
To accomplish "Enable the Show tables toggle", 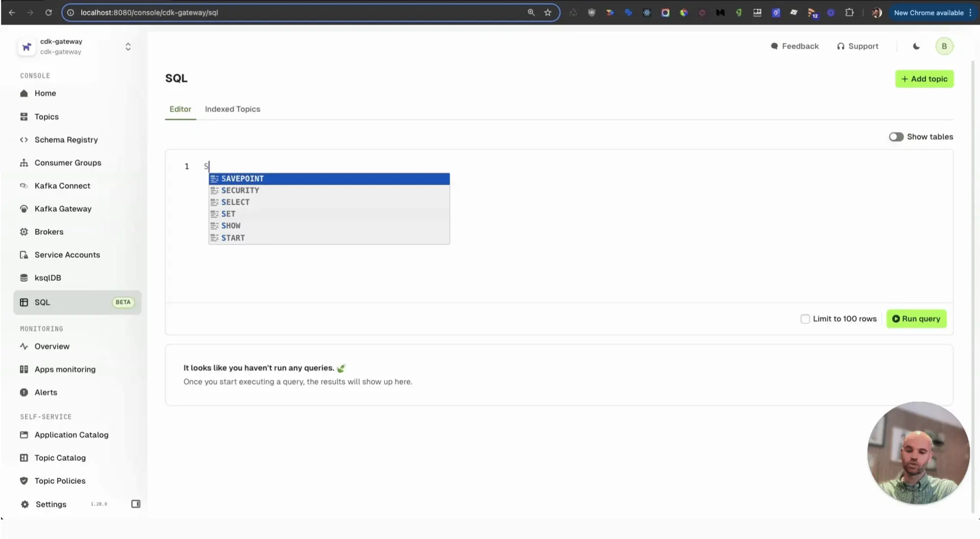I will pos(896,136).
